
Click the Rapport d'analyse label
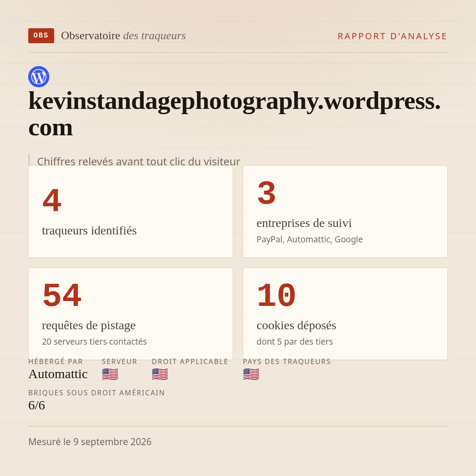[x=393, y=36]
